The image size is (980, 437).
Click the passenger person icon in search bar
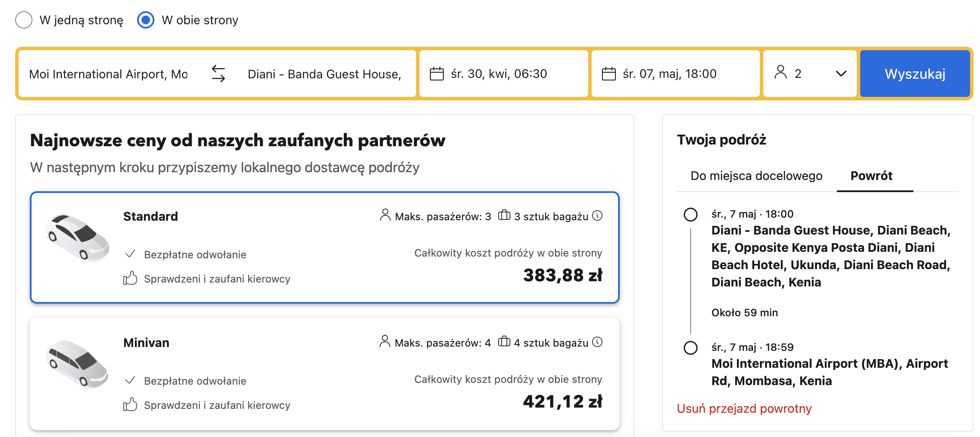[x=780, y=73]
